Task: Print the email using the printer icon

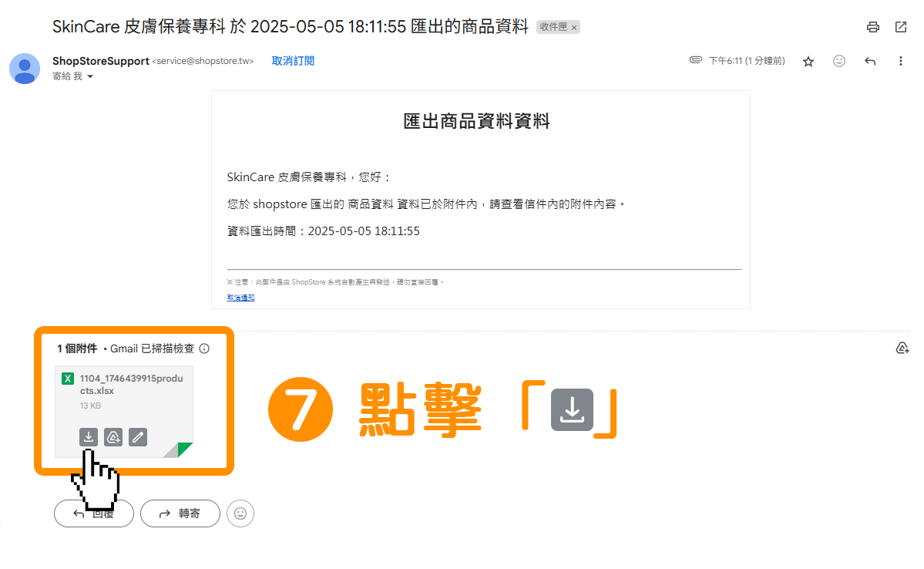Action: pyautogui.click(x=872, y=27)
